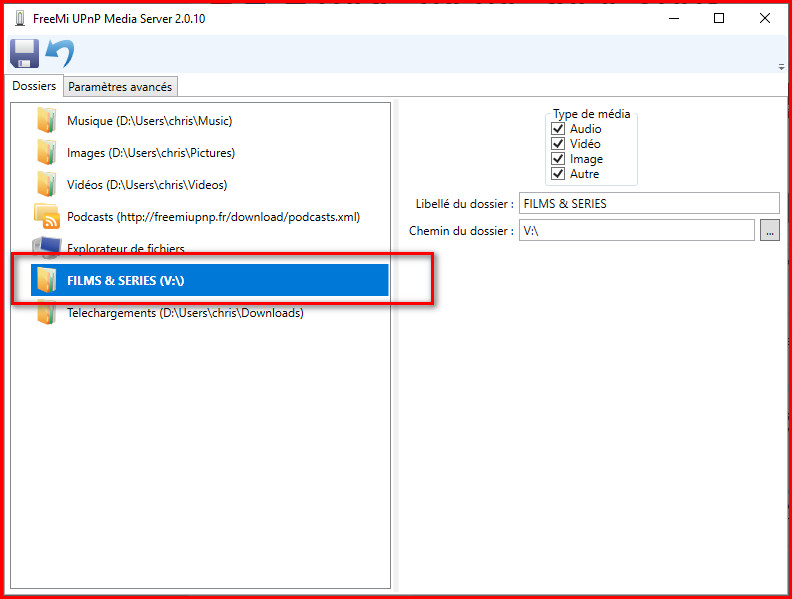Click the Podcasts RSS folder icon
The width and height of the screenshot is (792, 599).
click(46, 216)
